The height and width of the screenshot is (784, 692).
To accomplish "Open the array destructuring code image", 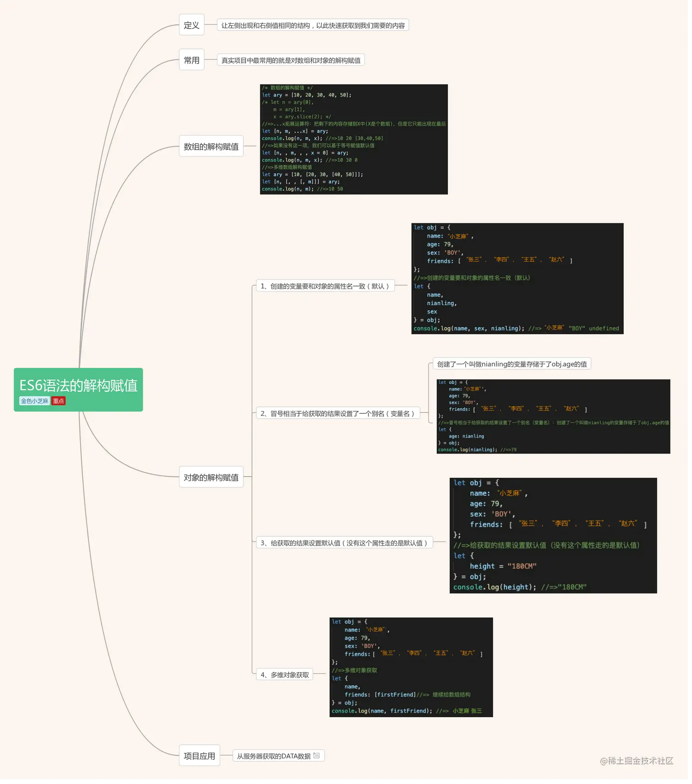I will (x=354, y=139).
